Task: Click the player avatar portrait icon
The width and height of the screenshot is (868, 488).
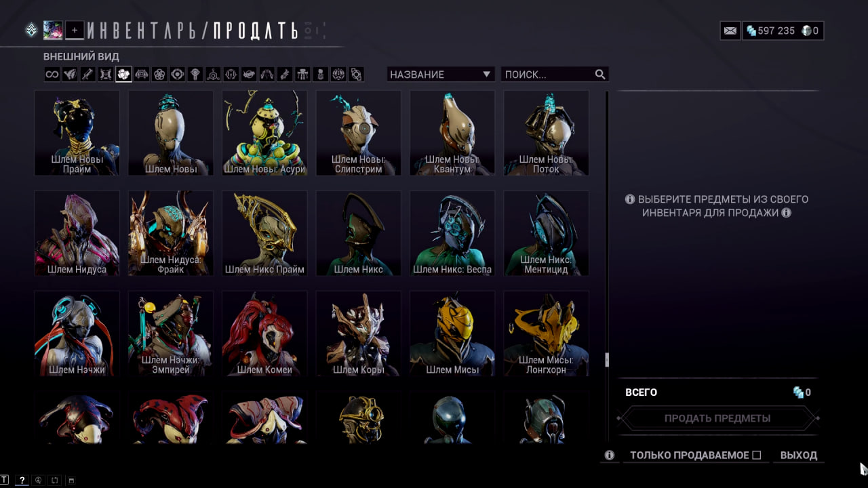Action: [x=54, y=30]
